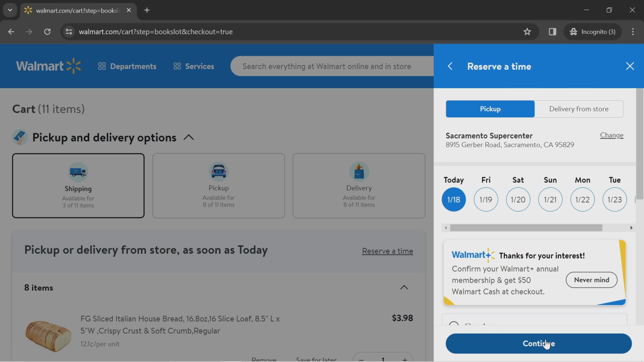
Task: Click left arrow of date scrollbar
Action: coord(446,228)
